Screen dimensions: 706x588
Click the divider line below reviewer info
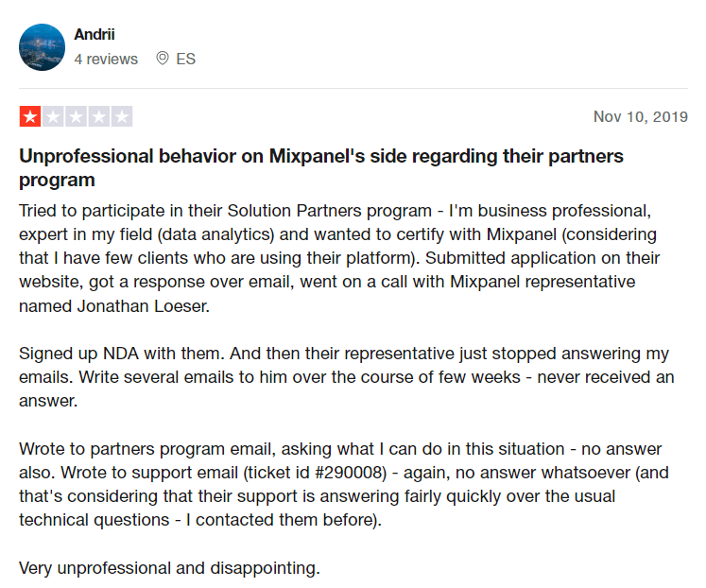tap(353, 89)
